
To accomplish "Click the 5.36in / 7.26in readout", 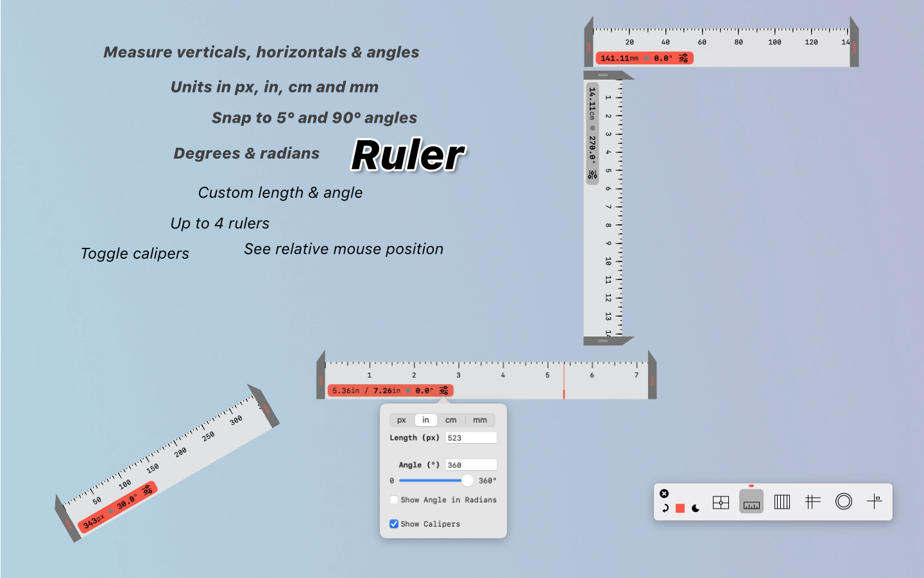I will 366,390.
